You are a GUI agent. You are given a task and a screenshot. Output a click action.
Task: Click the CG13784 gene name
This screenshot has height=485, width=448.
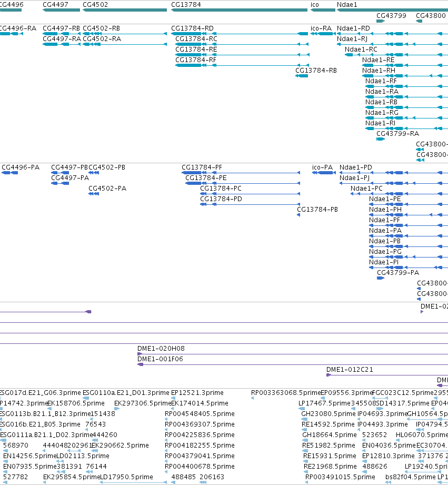pyautogui.click(x=186, y=5)
